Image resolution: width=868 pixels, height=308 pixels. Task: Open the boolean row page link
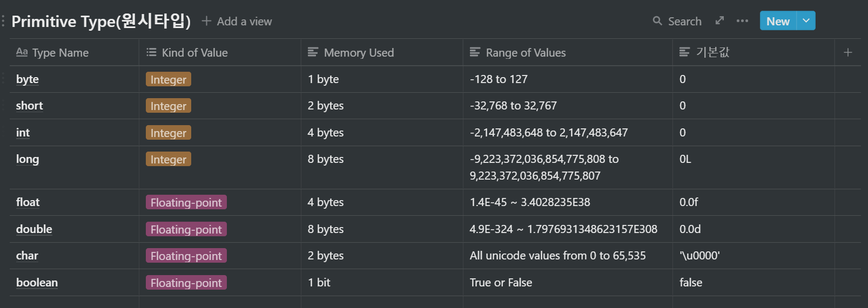coord(37,283)
